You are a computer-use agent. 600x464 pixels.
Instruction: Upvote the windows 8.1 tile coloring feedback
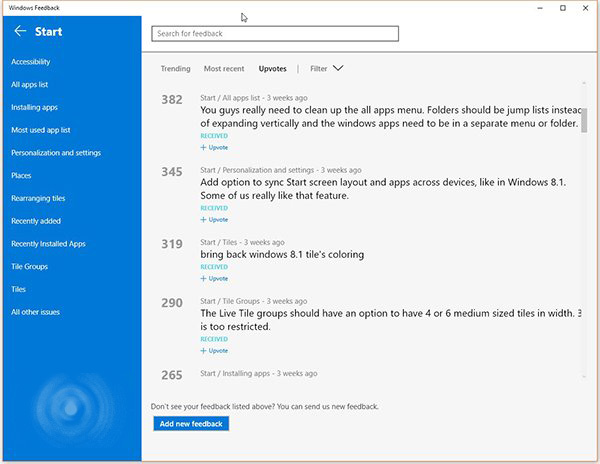215,279
